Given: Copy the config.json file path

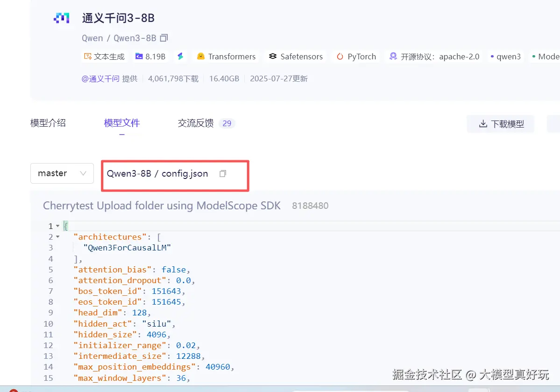Looking at the screenshot, I should (x=223, y=173).
